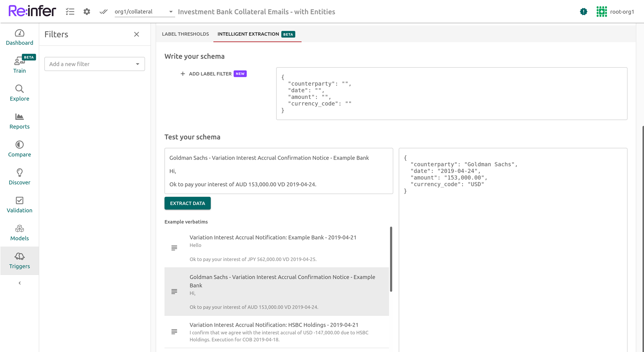Open the Explore page

click(19, 93)
